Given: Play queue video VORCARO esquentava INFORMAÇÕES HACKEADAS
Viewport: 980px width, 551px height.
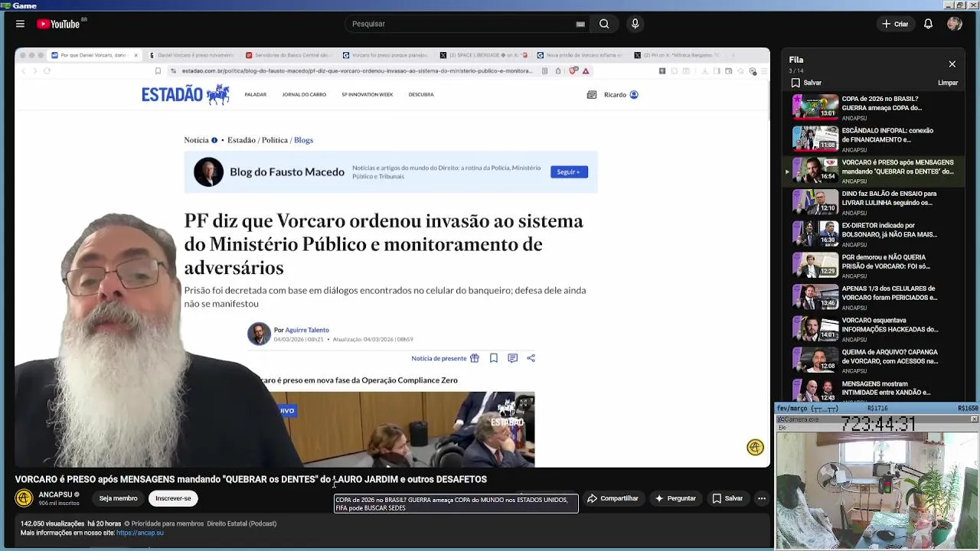Looking at the screenshot, I should [874, 328].
